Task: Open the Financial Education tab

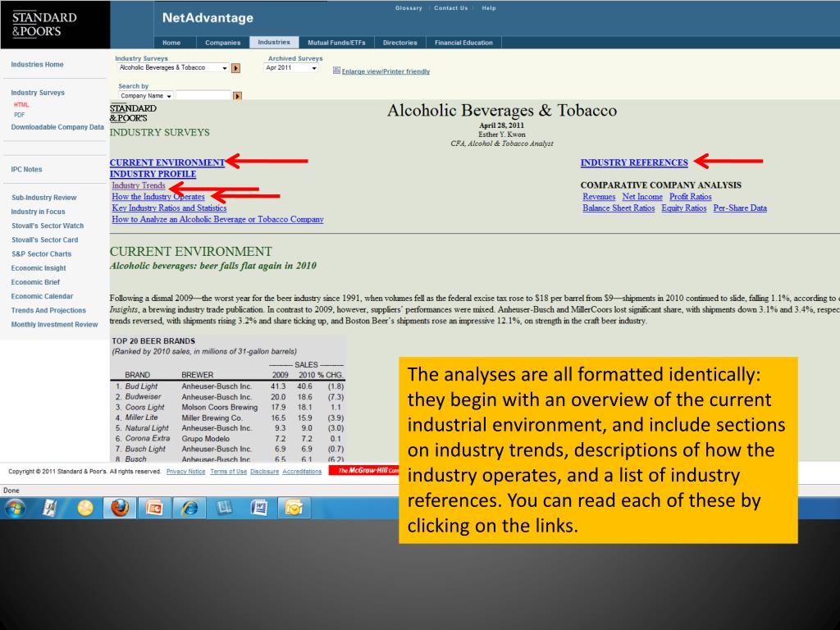Action: click(x=463, y=43)
